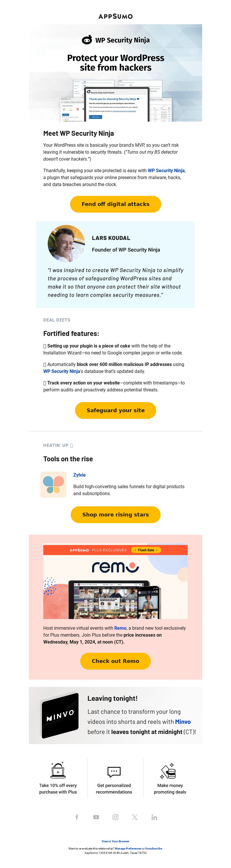Image resolution: width=231 pixels, height=868 pixels.
Task: Open the X (Twitter) social icon
Action: coord(135,817)
